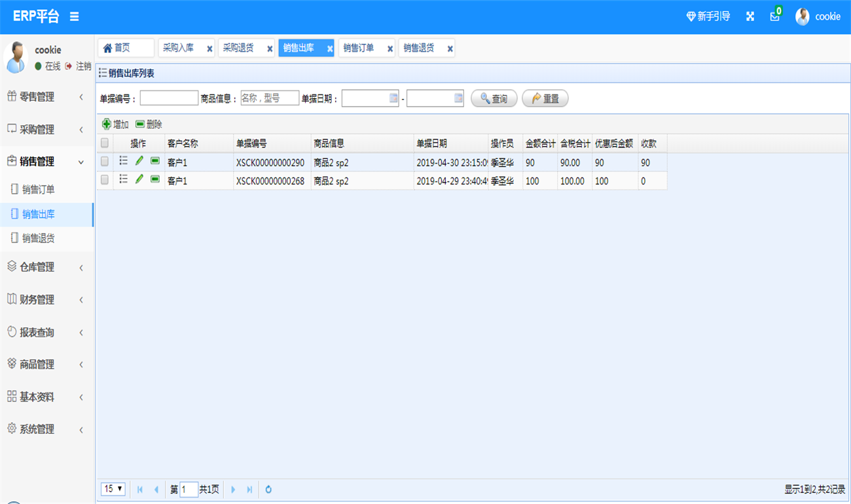The image size is (851, 504).
Task: Click the 增加 add button
Action: pos(116,124)
